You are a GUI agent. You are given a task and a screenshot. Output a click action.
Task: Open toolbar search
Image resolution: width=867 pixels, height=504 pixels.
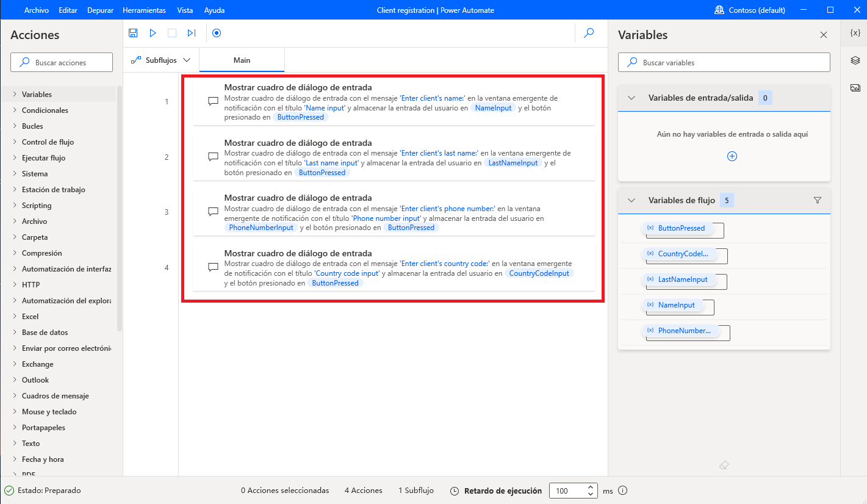[x=589, y=33]
